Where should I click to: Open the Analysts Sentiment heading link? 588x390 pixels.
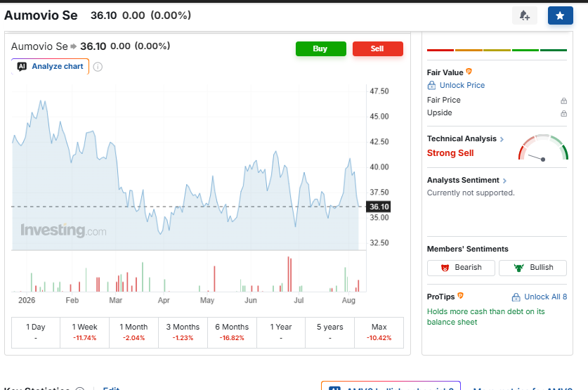(463, 180)
